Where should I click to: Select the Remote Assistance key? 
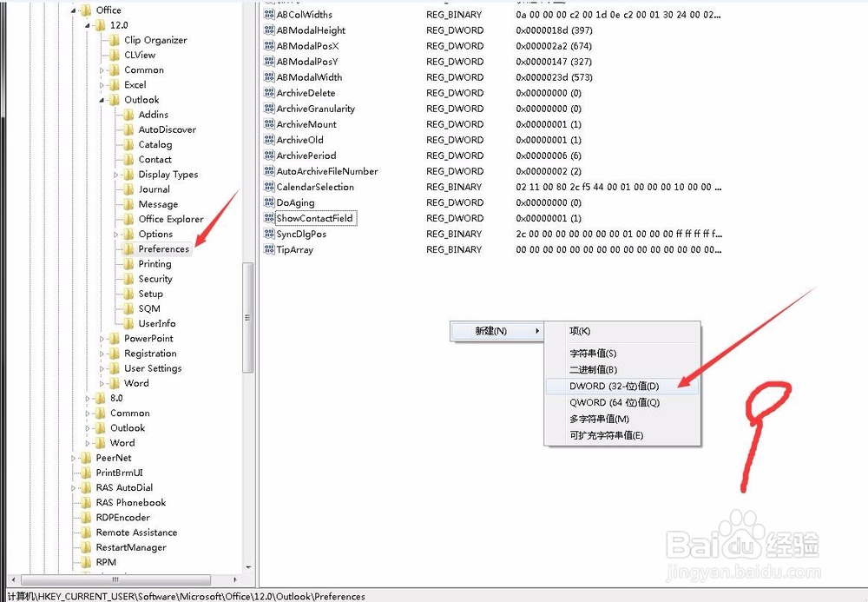click(136, 533)
